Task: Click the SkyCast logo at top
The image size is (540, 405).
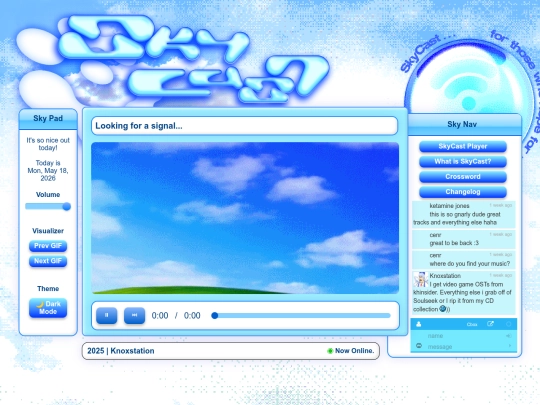Action: point(193,60)
